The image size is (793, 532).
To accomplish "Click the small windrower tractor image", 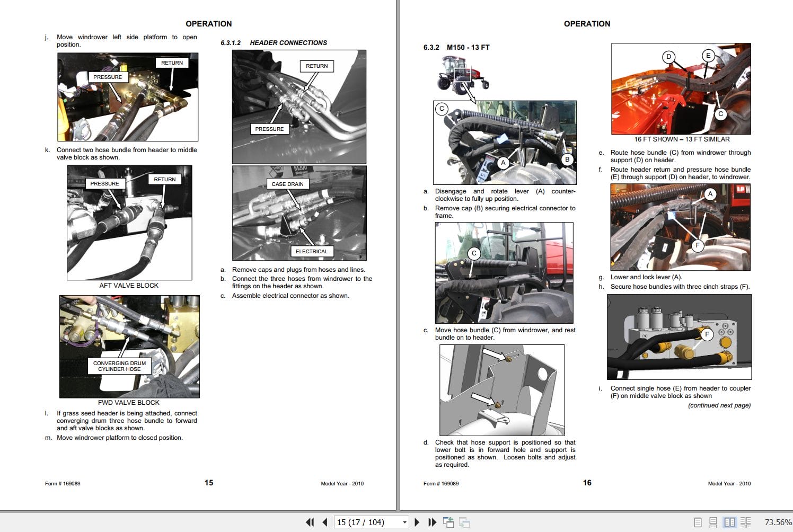I will pos(462,75).
